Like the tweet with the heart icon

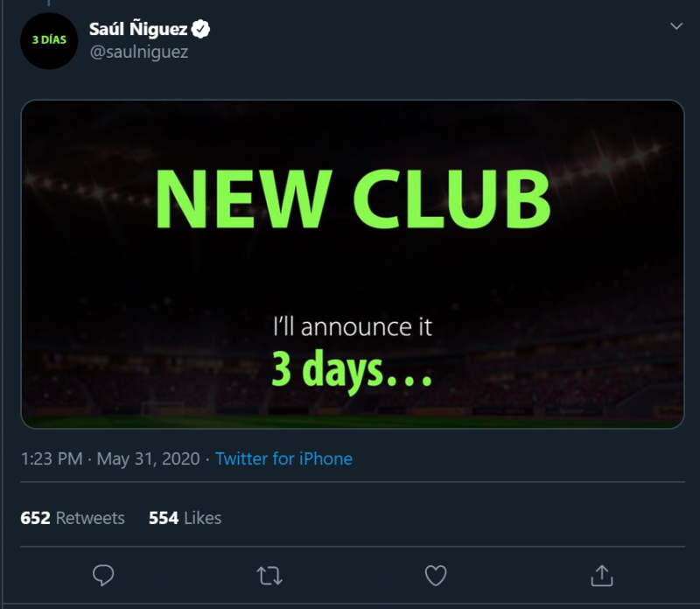pos(435,575)
